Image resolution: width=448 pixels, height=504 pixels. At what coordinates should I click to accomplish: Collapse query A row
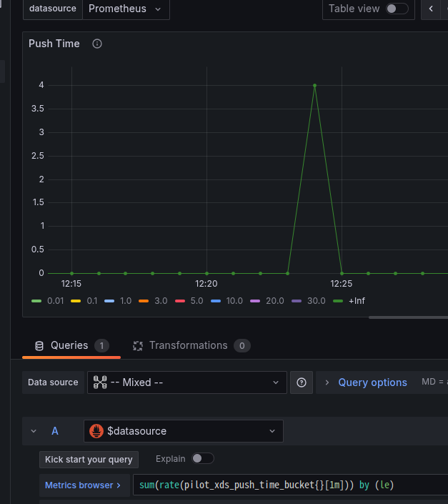[x=34, y=431]
